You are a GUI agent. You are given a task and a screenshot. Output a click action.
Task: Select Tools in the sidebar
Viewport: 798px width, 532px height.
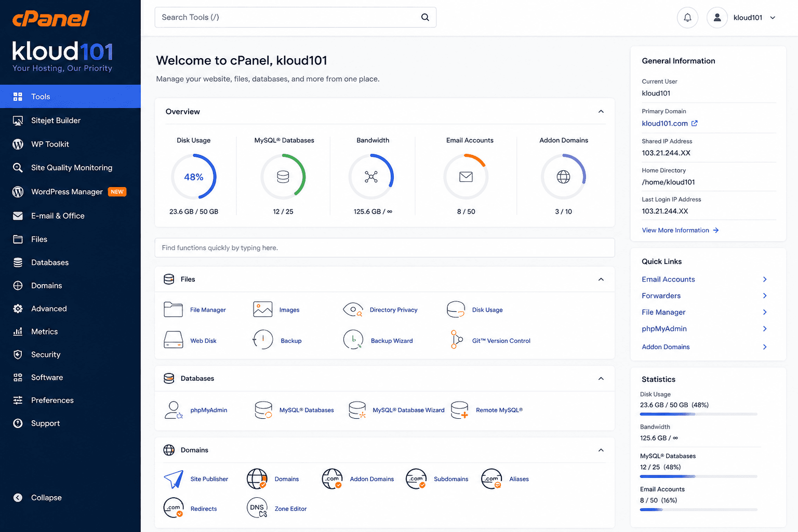(x=70, y=97)
